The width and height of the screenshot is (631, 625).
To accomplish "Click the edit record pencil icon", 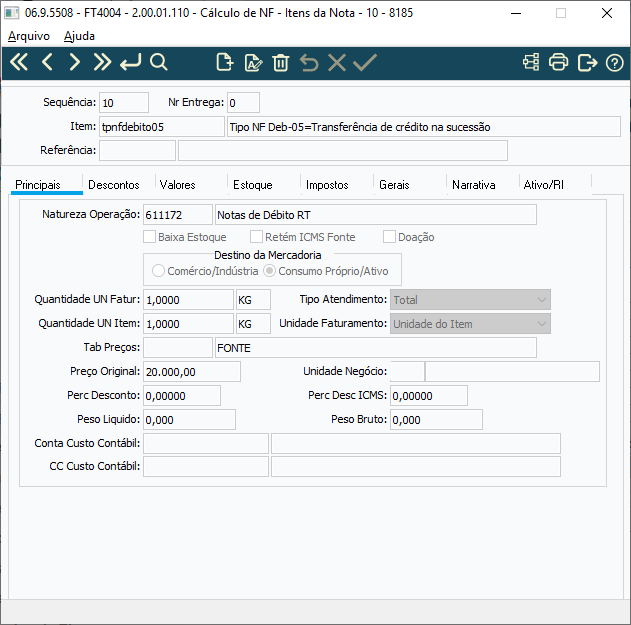I will tap(253, 62).
